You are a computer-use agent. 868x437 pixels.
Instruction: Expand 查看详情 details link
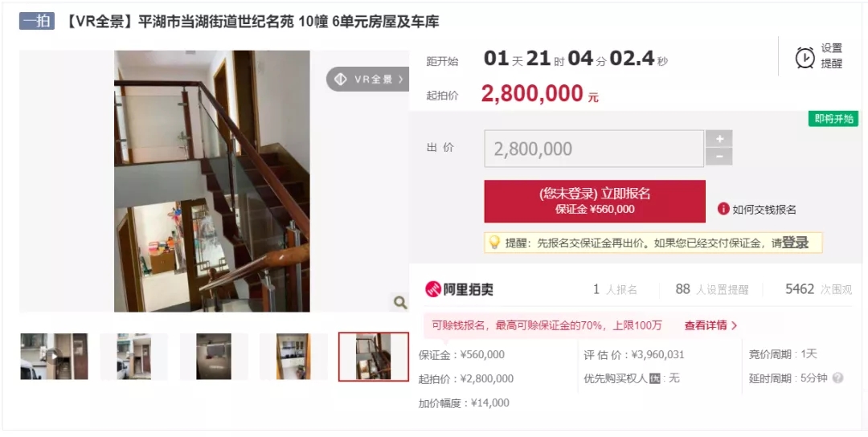click(710, 325)
